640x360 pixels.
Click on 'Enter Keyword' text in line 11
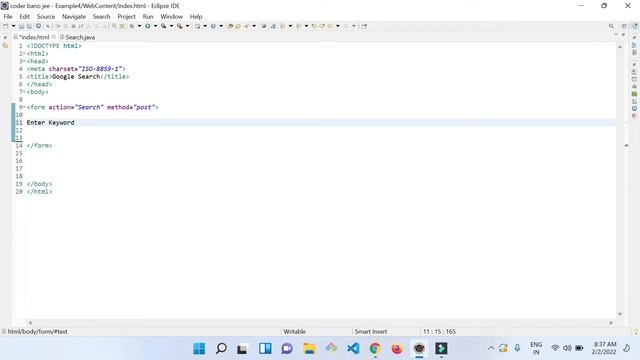click(50, 122)
